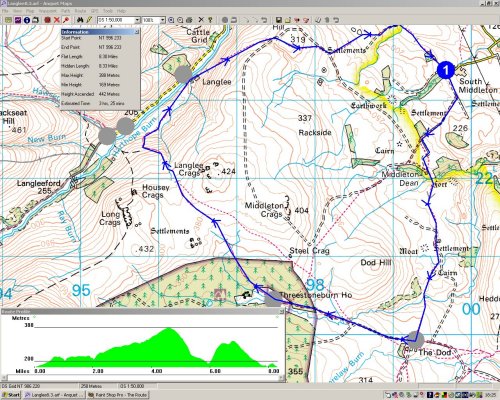Image resolution: width=500 pixels, height=400 pixels.
Task: Click the 'OS 1:50,000' status bar entry
Action: coord(132,386)
